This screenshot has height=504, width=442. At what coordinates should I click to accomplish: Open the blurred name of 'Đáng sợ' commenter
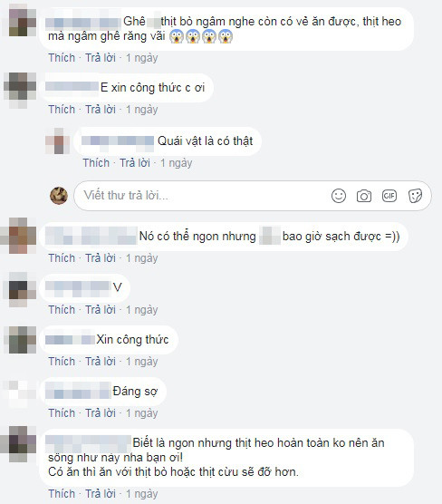point(78,390)
